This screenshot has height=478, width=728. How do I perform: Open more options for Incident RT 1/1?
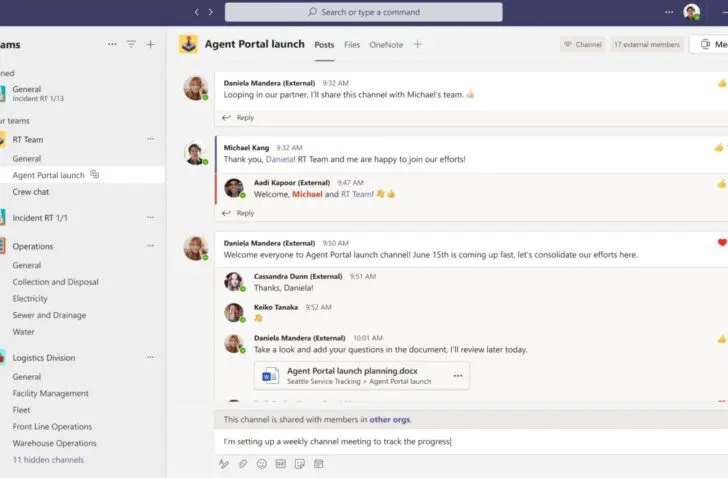[x=150, y=217]
